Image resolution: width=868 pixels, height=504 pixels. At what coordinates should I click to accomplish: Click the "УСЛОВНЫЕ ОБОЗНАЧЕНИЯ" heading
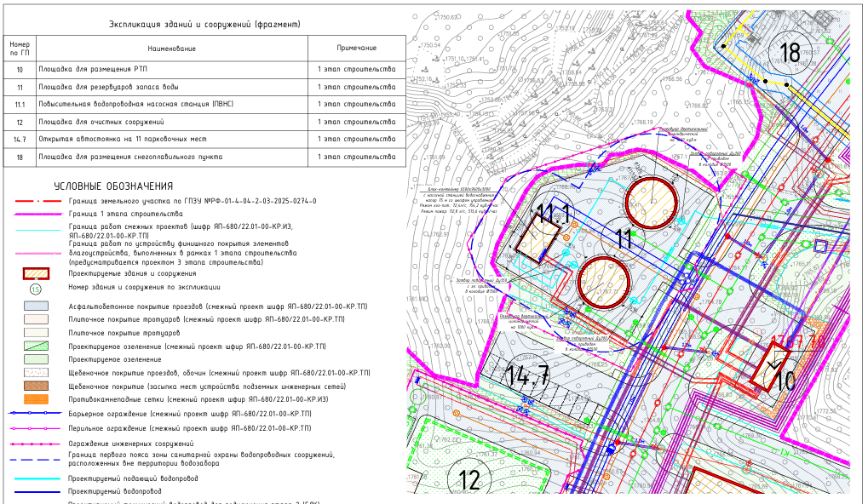(x=113, y=186)
